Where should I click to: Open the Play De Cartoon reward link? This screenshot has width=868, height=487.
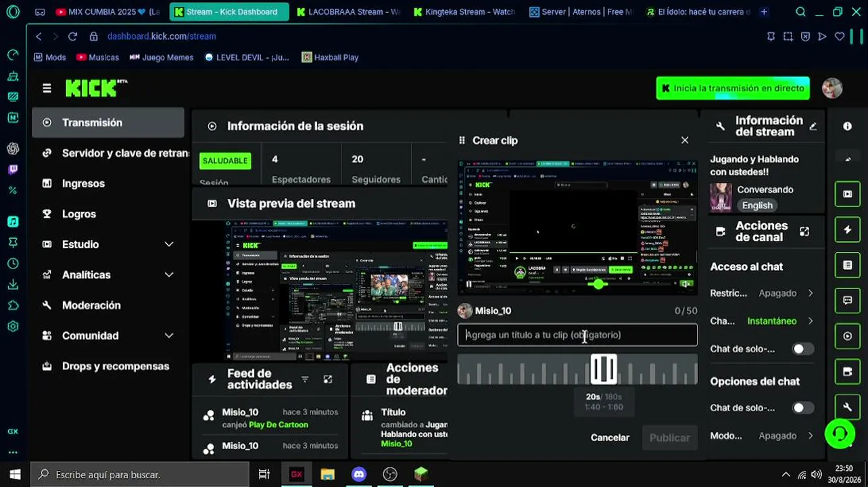click(x=279, y=425)
